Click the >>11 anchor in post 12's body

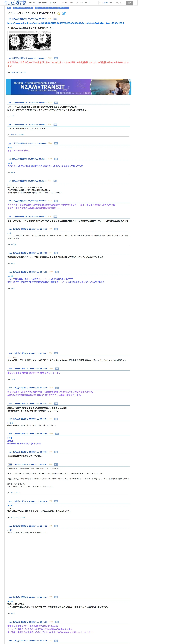tap(10, 276)
